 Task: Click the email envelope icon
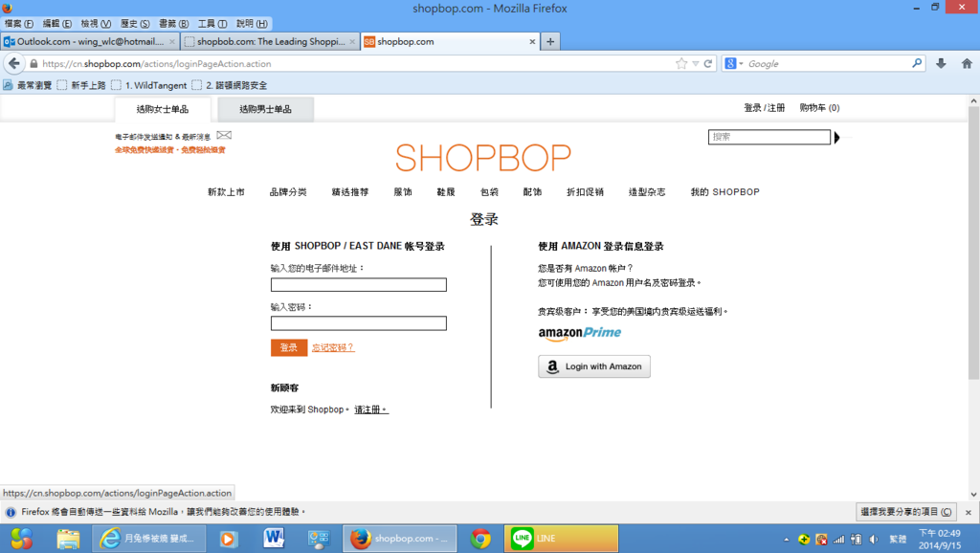(x=224, y=135)
